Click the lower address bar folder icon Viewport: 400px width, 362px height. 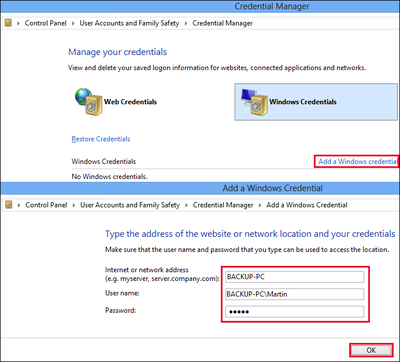tap(9, 205)
